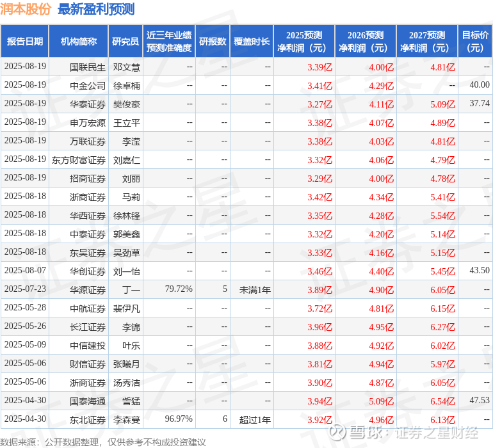Click analyst name 樊俊豪
This screenshot has height=448, width=493.
tap(126, 104)
